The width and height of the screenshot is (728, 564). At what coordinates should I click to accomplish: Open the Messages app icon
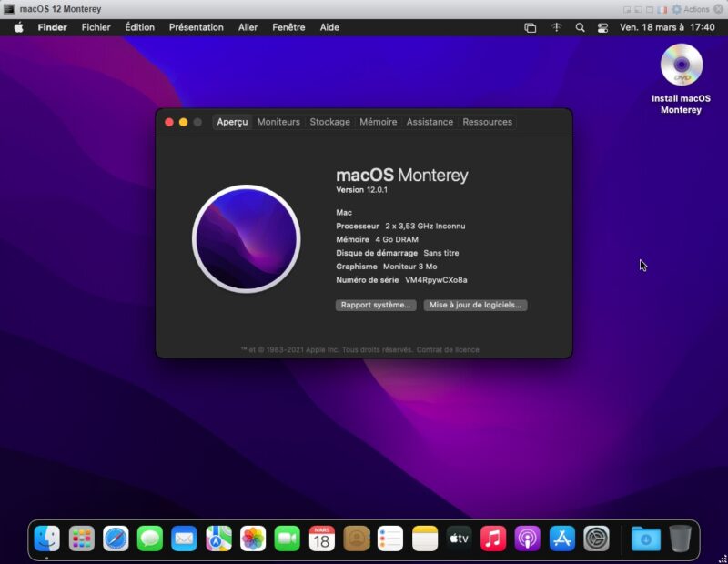click(150, 539)
